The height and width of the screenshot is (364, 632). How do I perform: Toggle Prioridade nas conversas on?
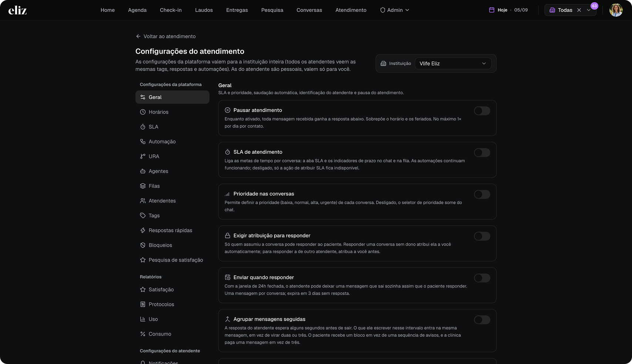(x=482, y=195)
